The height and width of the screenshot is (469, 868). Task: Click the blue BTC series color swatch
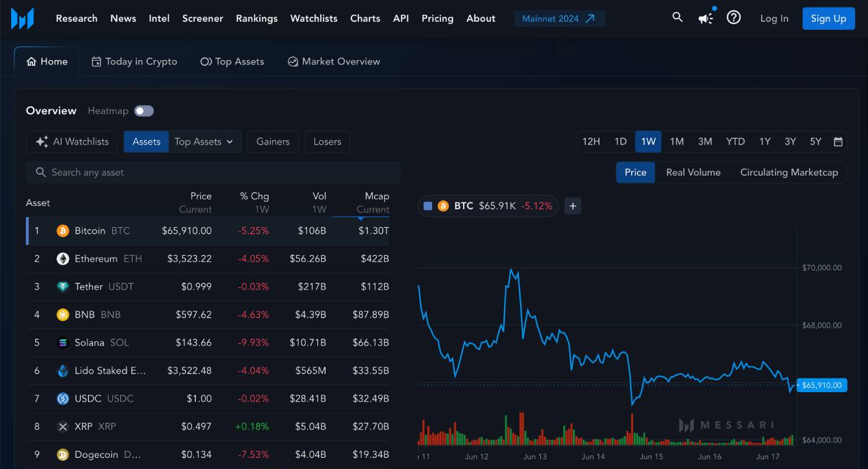428,206
